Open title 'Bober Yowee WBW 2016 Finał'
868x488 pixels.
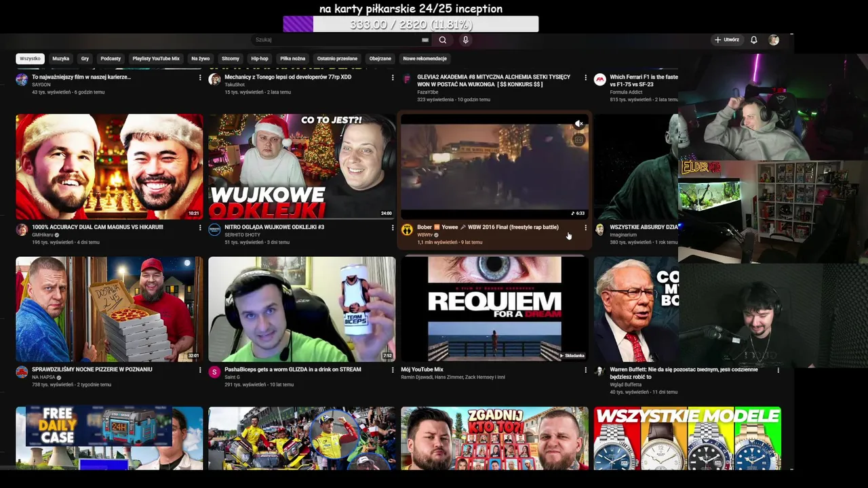(488, 227)
